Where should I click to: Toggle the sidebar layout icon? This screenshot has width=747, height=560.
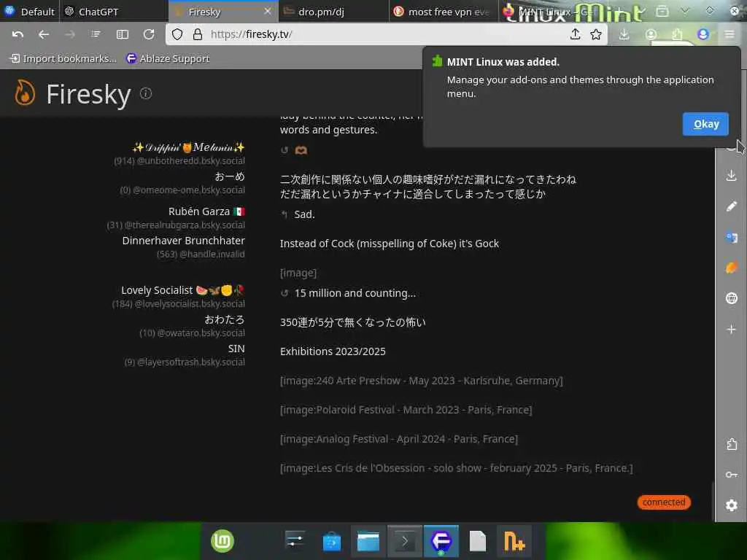pos(123,34)
